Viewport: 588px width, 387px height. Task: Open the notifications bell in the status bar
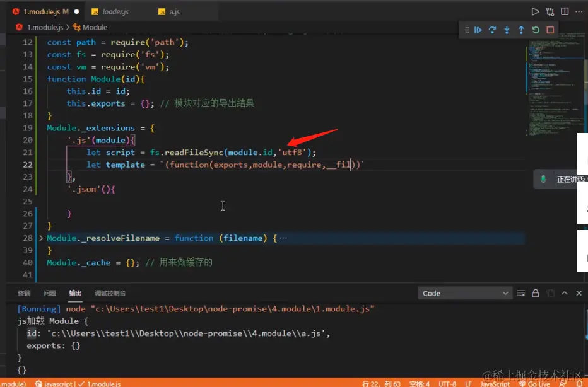[x=580, y=384]
